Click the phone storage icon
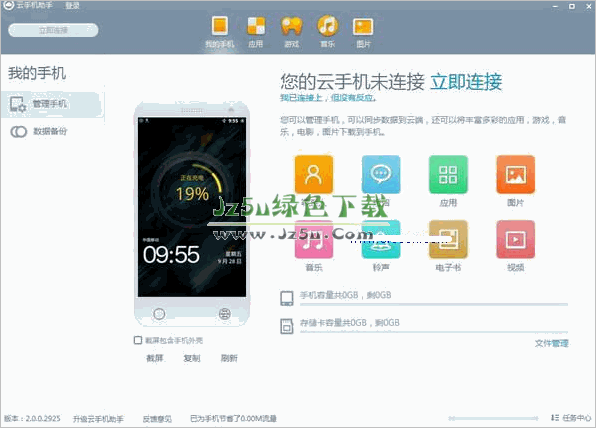The width and height of the screenshot is (596, 428). tap(287, 298)
